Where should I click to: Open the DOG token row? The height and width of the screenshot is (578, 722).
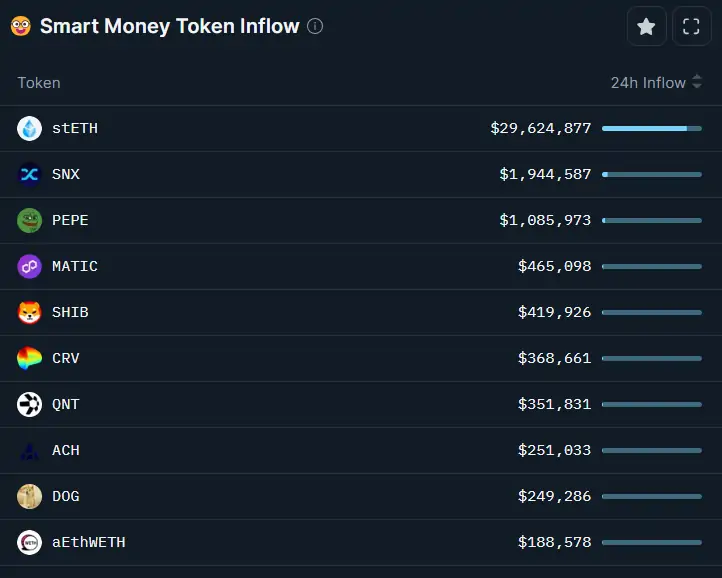pos(361,496)
